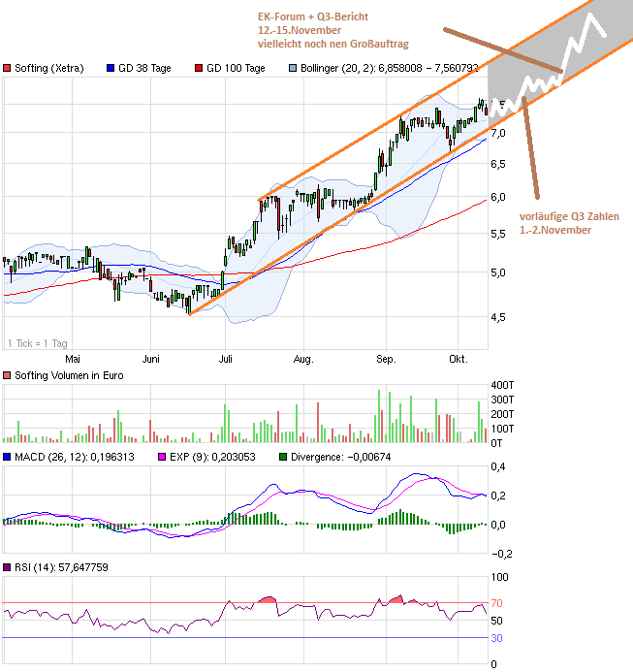The height and width of the screenshot is (672, 633).
Task: Click the '1.-2.November' annotation text
Action: [555, 230]
